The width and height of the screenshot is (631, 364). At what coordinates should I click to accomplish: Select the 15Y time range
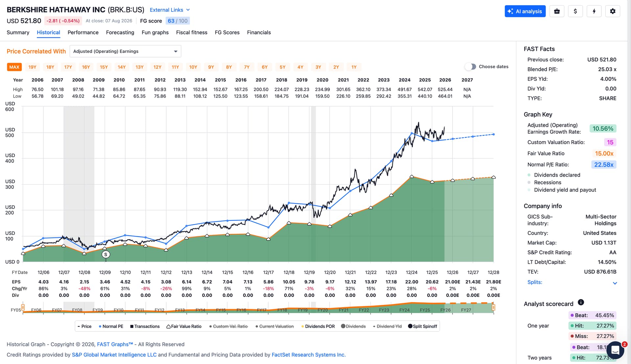click(x=104, y=67)
